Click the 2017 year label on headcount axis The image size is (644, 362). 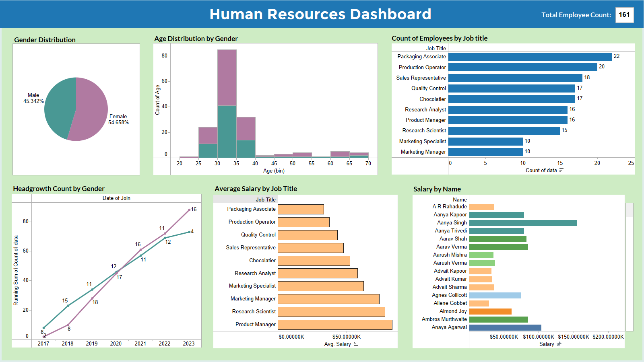click(x=43, y=344)
